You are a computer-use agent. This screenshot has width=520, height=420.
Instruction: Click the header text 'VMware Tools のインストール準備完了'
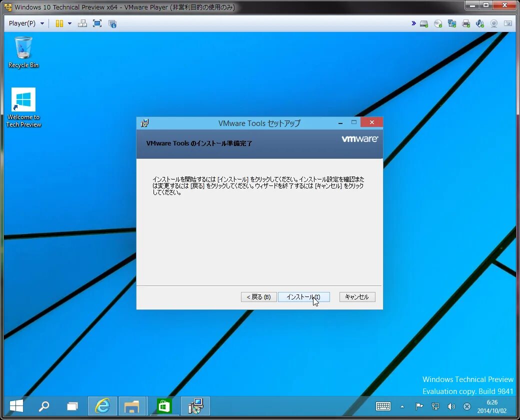click(199, 143)
